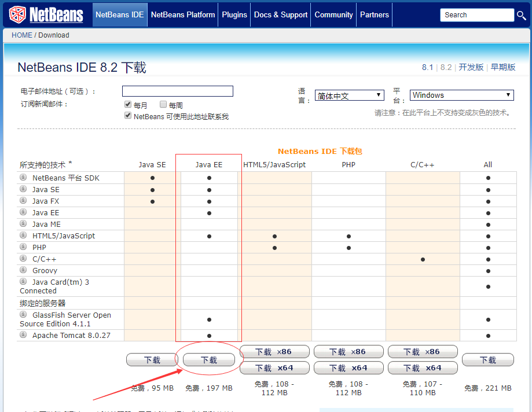Open the Docs & Support nav tab
This screenshot has height=412, width=532.
[281, 15]
